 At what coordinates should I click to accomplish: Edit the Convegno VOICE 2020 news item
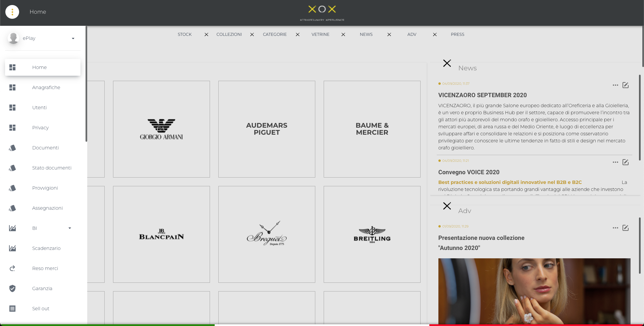[x=626, y=162]
